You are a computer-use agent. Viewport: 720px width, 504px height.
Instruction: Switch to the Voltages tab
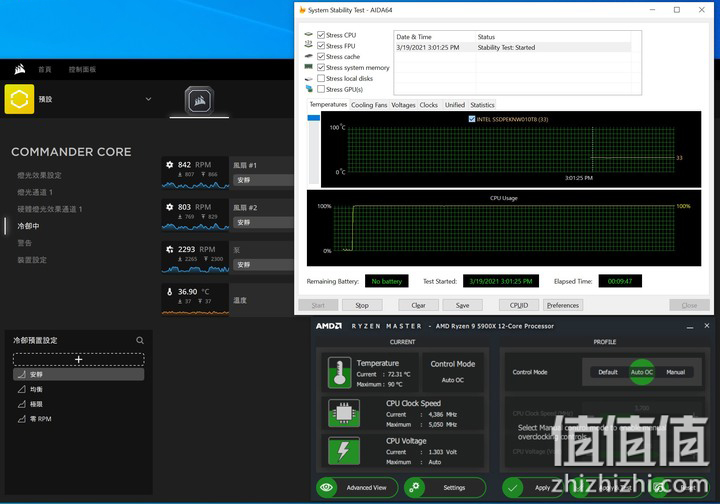(x=403, y=105)
